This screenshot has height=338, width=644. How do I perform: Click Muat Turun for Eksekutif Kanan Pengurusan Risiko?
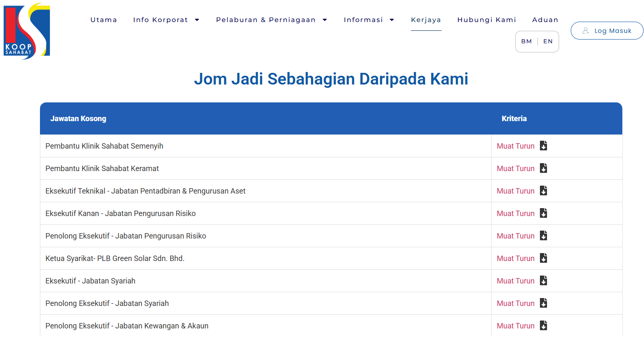[x=516, y=214]
